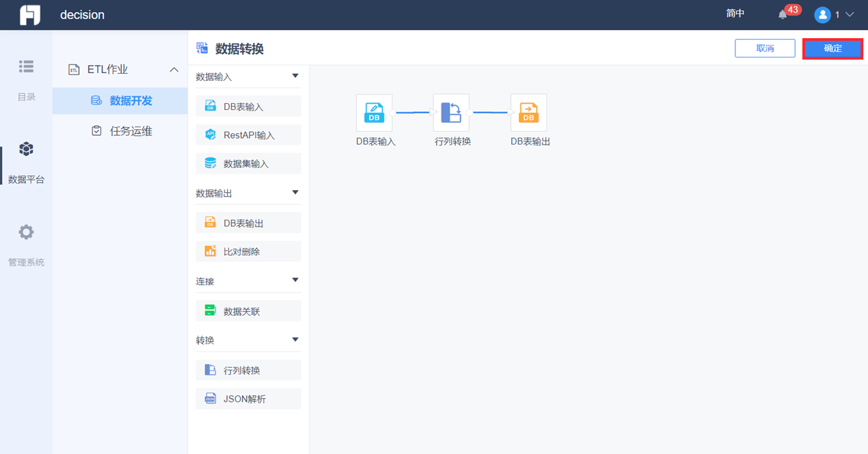Image resolution: width=868 pixels, height=454 pixels.
Task: Open the user account dropdown chevron
Action: pos(850,14)
